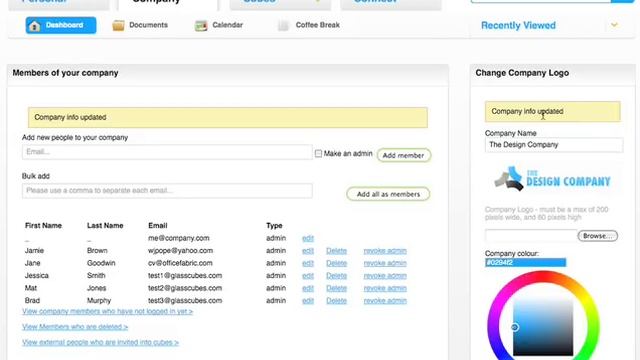Revoke admin for Jane Goodwin

pyautogui.click(x=385, y=263)
